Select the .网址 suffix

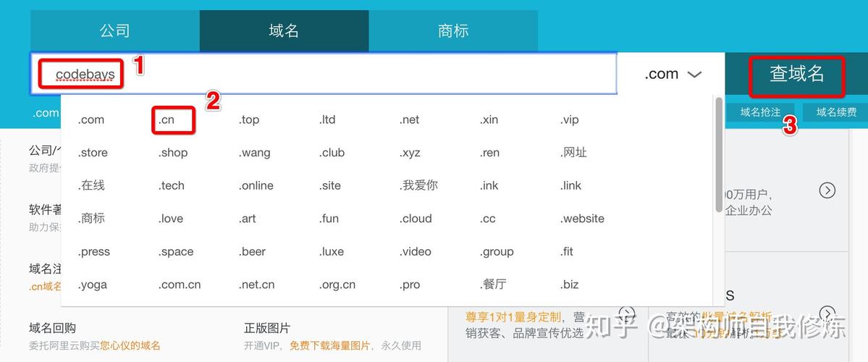click(x=573, y=153)
